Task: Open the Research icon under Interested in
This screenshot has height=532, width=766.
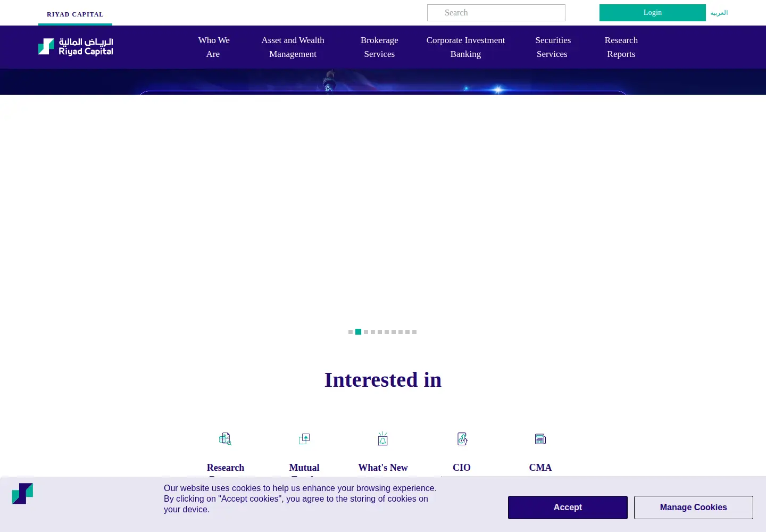Action: click(x=226, y=439)
